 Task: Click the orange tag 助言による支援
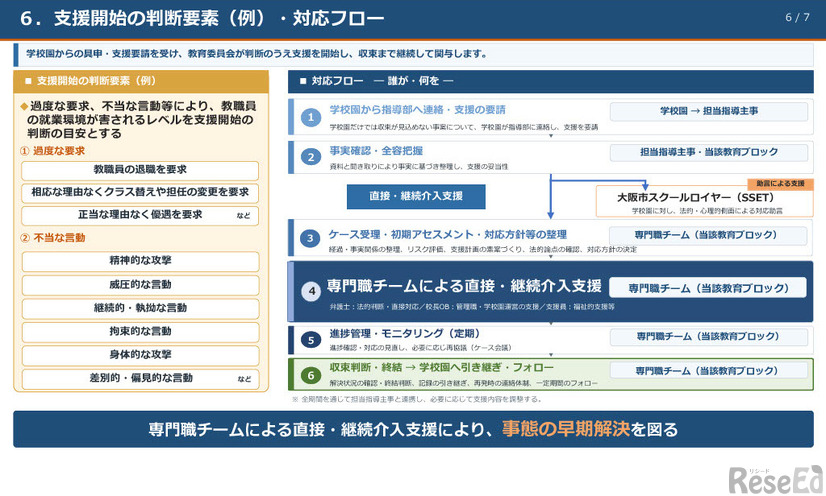point(780,183)
